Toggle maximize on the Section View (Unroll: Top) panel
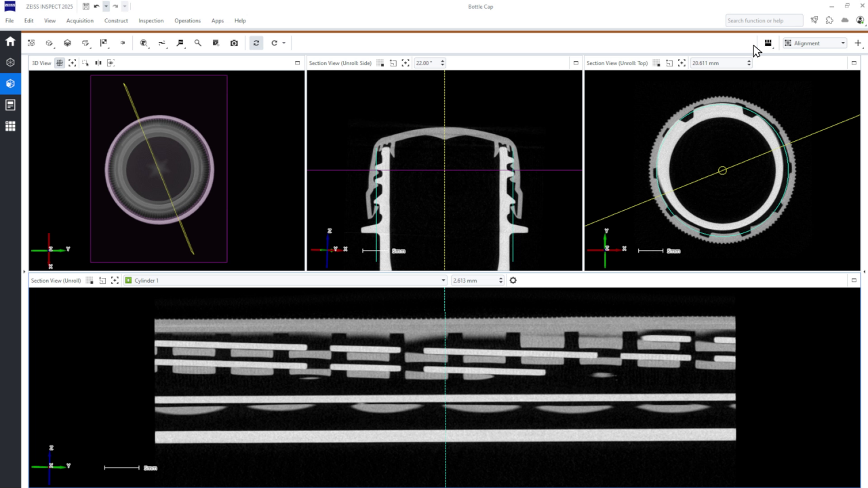 click(854, 62)
